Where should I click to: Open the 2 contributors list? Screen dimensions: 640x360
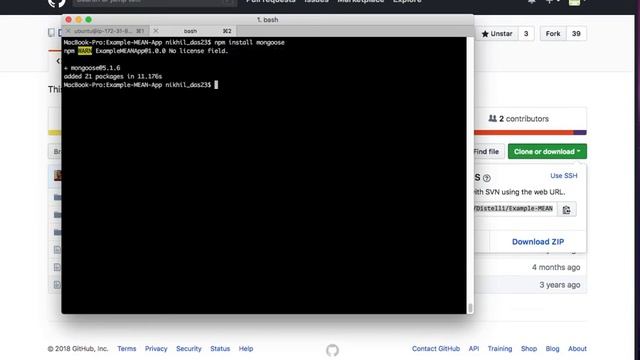pyautogui.click(x=519, y=119)
